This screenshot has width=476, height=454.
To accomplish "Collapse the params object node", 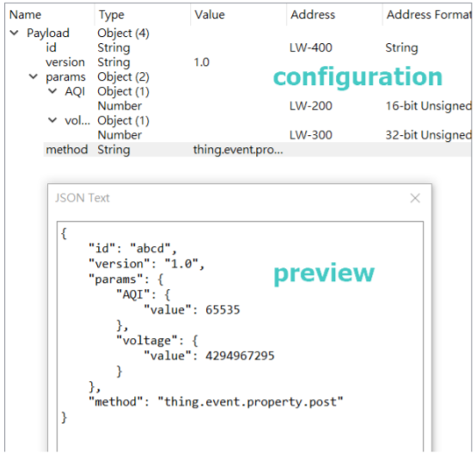I will 34,77.
